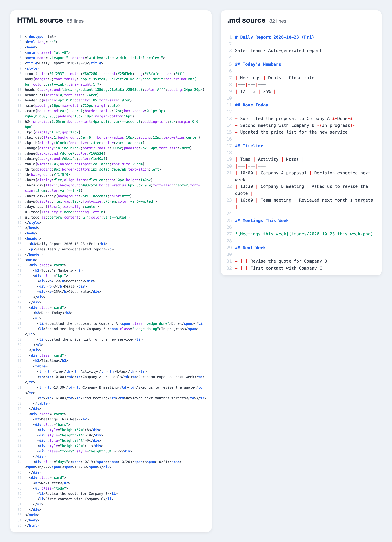Click the '.md source' panel heading
This screenshot has height=542, width=392.
pos(246,20)
